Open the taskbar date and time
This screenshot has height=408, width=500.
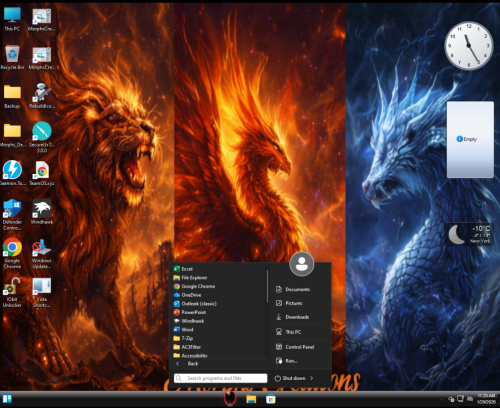tap(486, 399)
